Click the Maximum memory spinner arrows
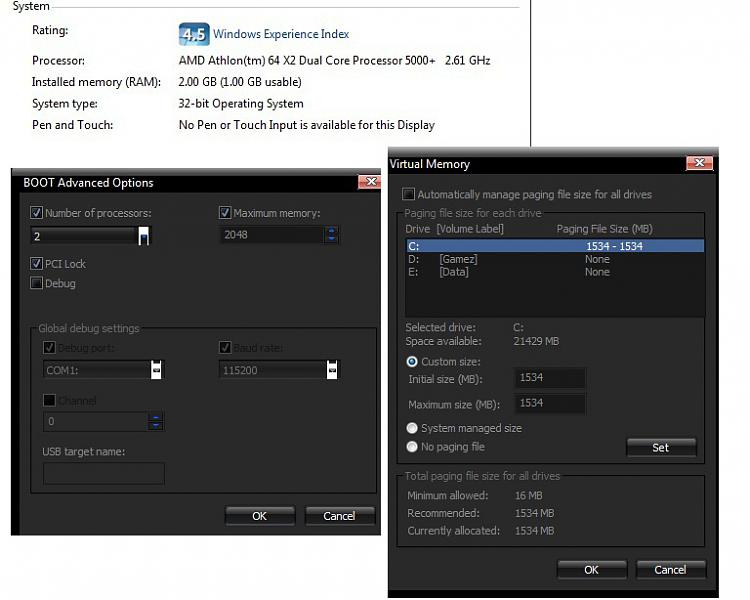 pos(331,235)
